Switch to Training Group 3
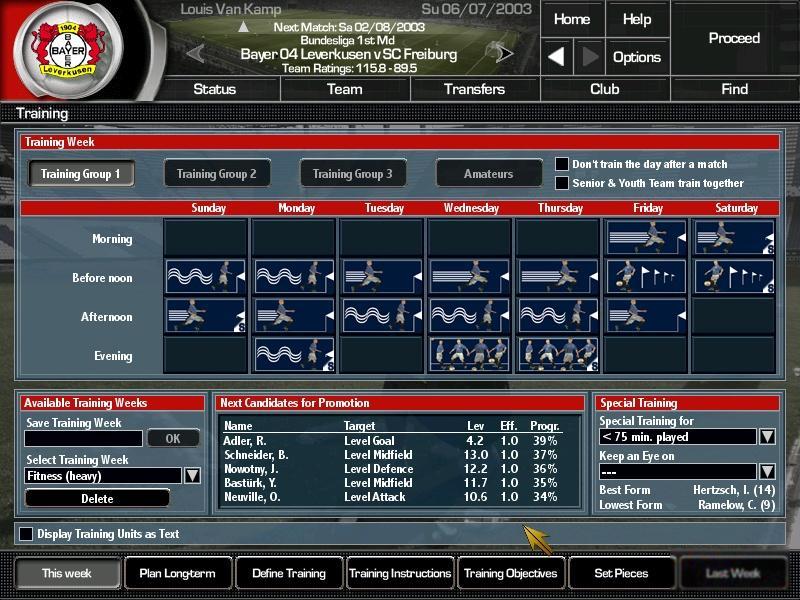 point(353,173)
